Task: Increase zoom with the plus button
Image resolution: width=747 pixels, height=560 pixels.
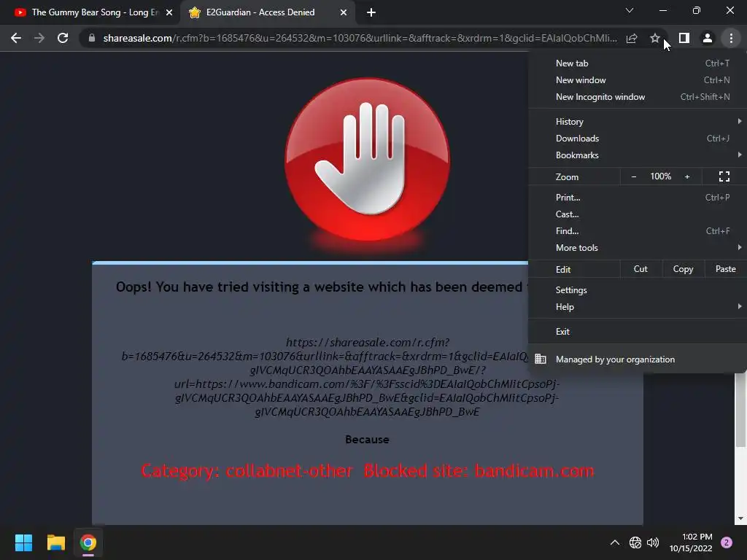Action: click(x=687, y=176)
